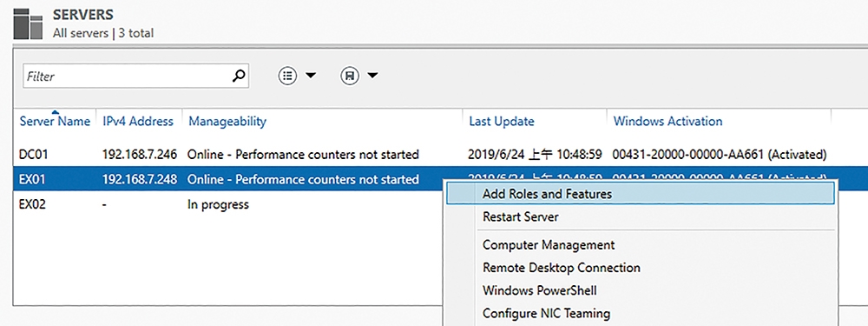Click the sort arrow above Server Name
The image size is (868, 326).
[x=55, y=112]
